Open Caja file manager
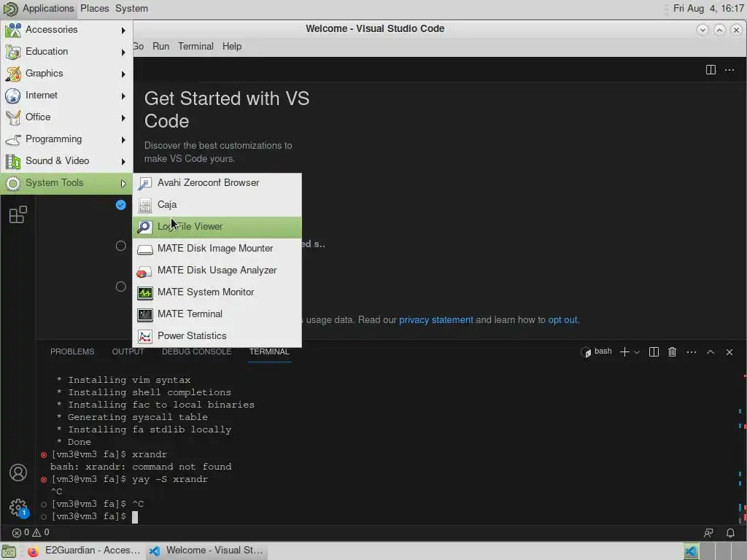The image size is (747, 560). (x=217, y=205)
